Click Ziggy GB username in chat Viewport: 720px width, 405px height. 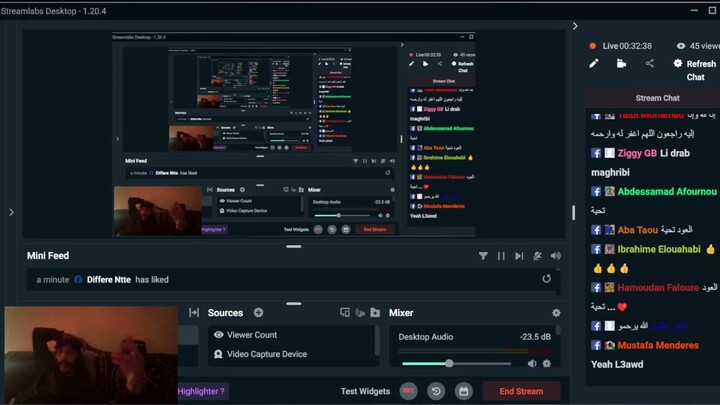pos(637,153)
